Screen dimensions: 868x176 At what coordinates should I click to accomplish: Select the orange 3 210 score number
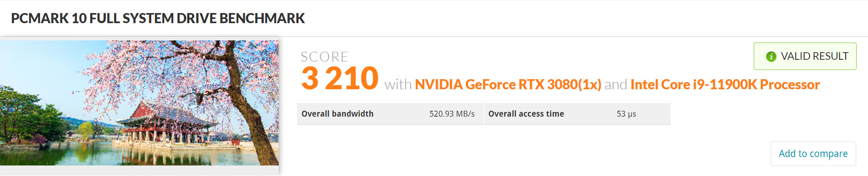click(339, 79)
